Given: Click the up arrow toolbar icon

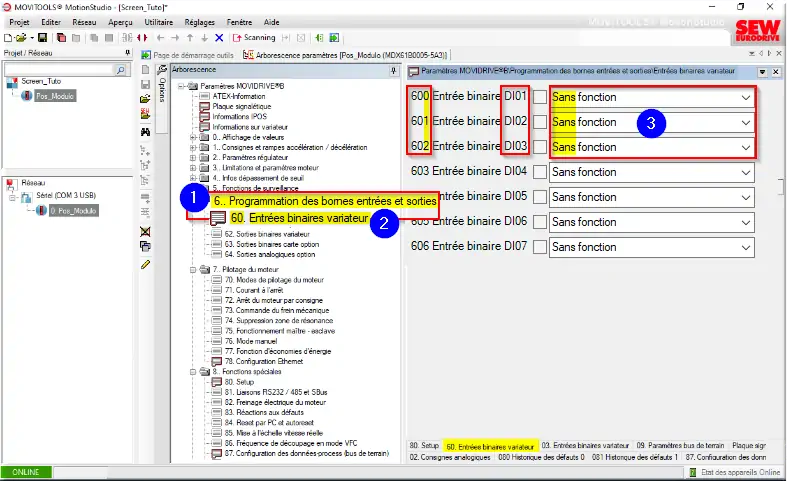Looking at the screenshot, I should tap(190, 38).
